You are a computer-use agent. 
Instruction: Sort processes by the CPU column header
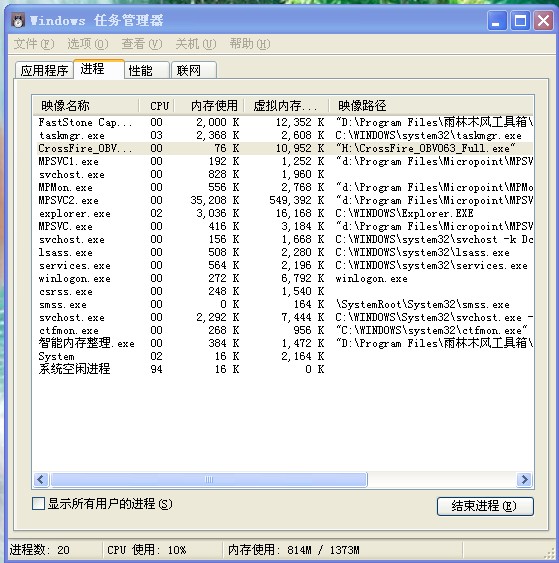click(x=157, y=106)
